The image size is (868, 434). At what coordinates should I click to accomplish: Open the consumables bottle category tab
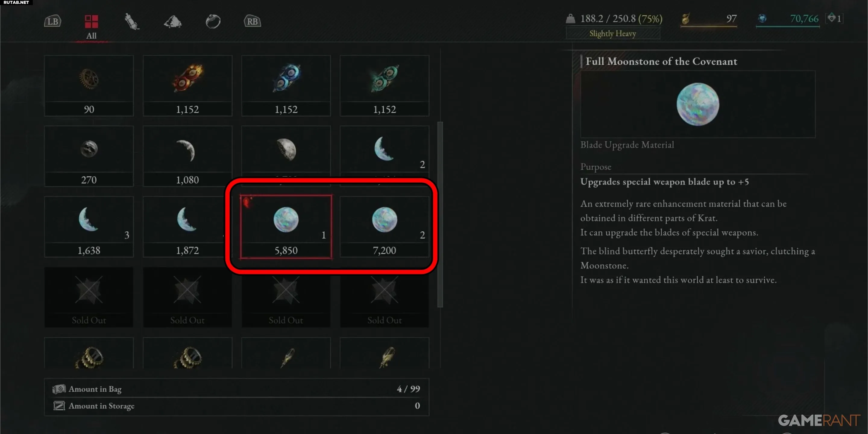point(132,22)
